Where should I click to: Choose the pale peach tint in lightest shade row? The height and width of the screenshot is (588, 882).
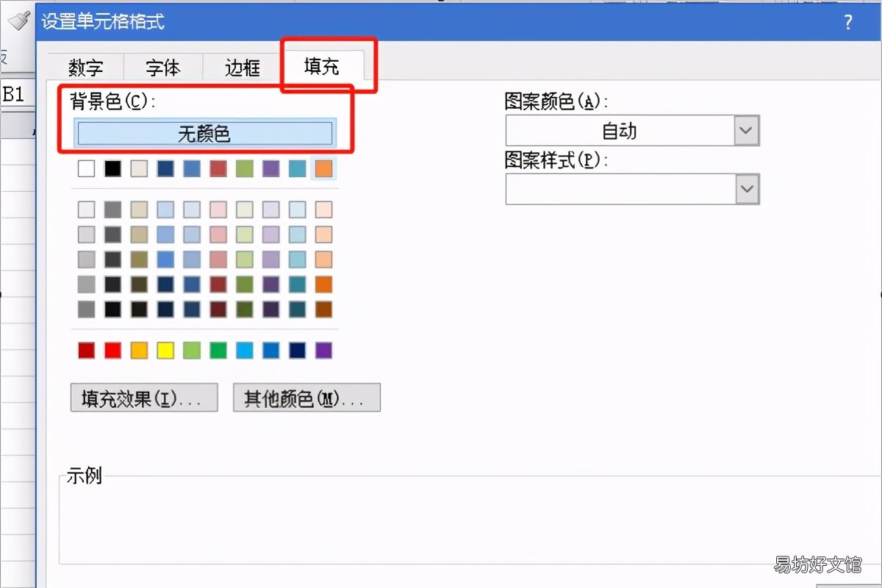point(323,209)
